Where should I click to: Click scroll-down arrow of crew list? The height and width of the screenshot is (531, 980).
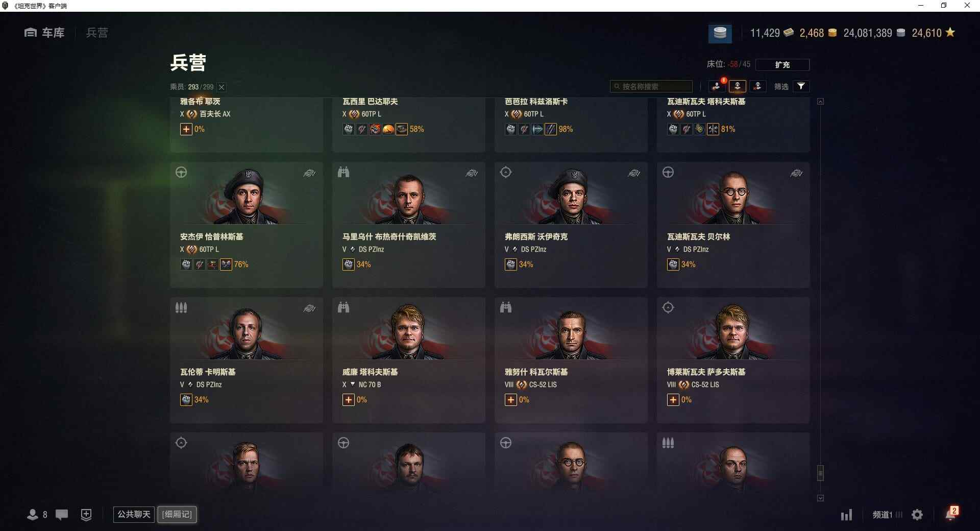(x=820, y=498)
